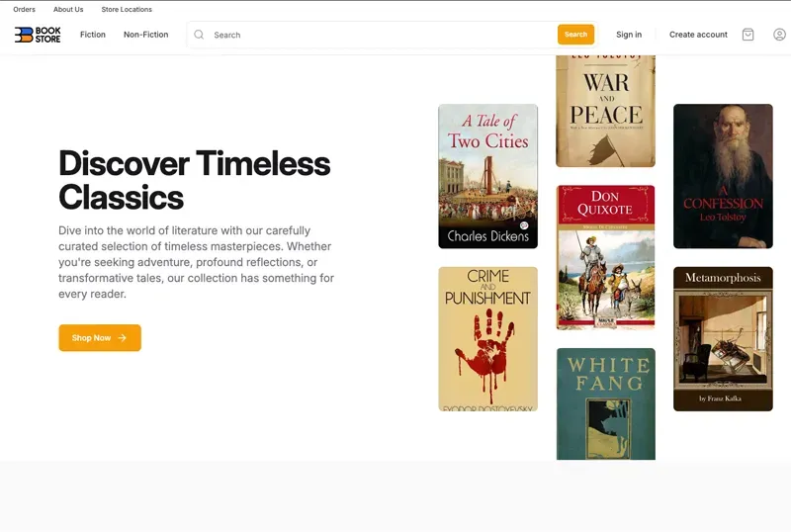Visit the About Us link
The height and width of the screenshot is (532, 791).
(68, 10)
